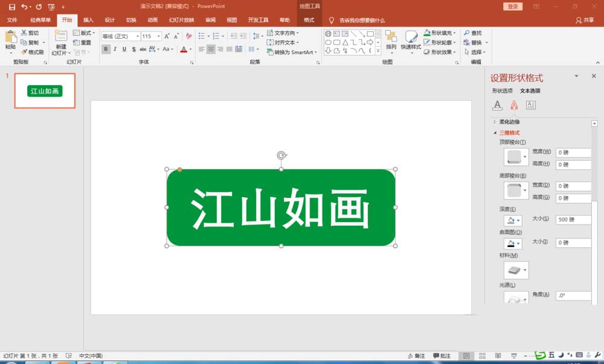This screenshot has width=604, height=364.
Task: Toggle Italic formatting
Action: 115,49
